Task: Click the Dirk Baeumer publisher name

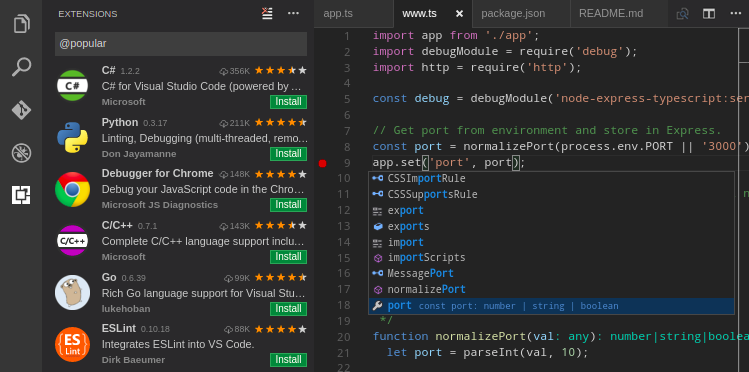Action: click(133, 360)
